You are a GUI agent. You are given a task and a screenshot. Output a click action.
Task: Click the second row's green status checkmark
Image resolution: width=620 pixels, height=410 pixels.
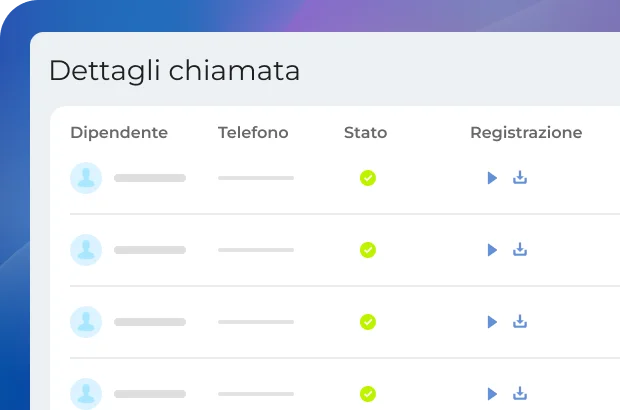pos(368,250)
